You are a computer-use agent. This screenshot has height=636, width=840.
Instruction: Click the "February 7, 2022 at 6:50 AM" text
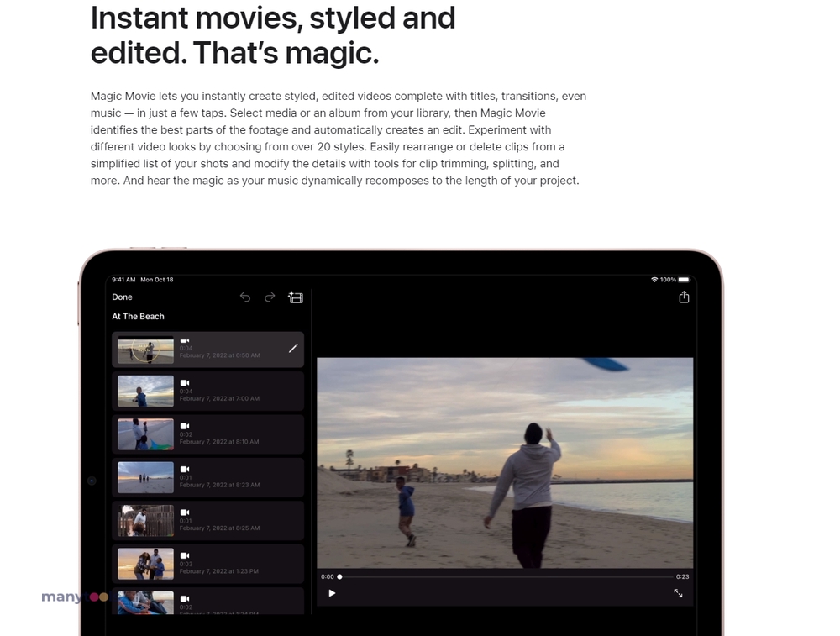(219, 355)
